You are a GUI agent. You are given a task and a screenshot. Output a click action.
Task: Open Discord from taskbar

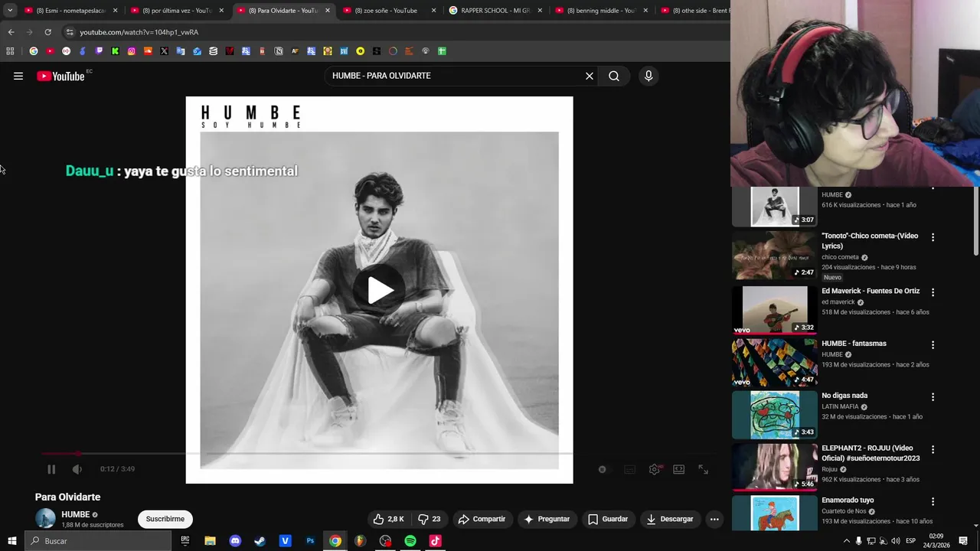(235, 541)
